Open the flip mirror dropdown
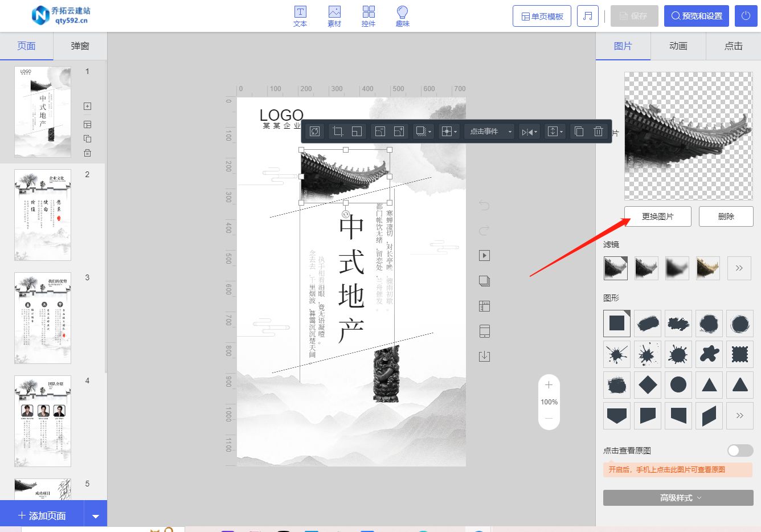Viewport: 761px width, 532px height. click(x=529, y=132)
